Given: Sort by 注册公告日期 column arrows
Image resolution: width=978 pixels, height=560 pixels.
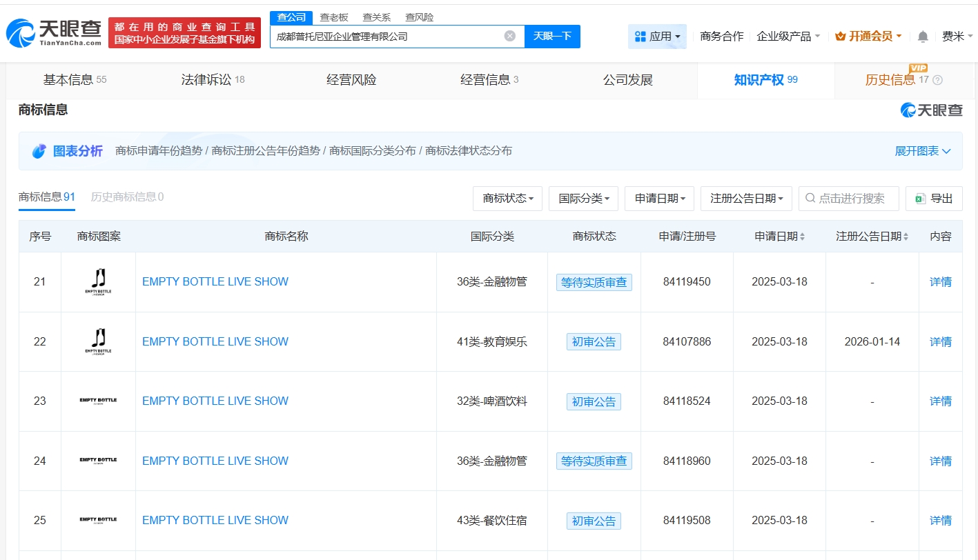Looking at the screenshot, I should (x=906, y=237).
